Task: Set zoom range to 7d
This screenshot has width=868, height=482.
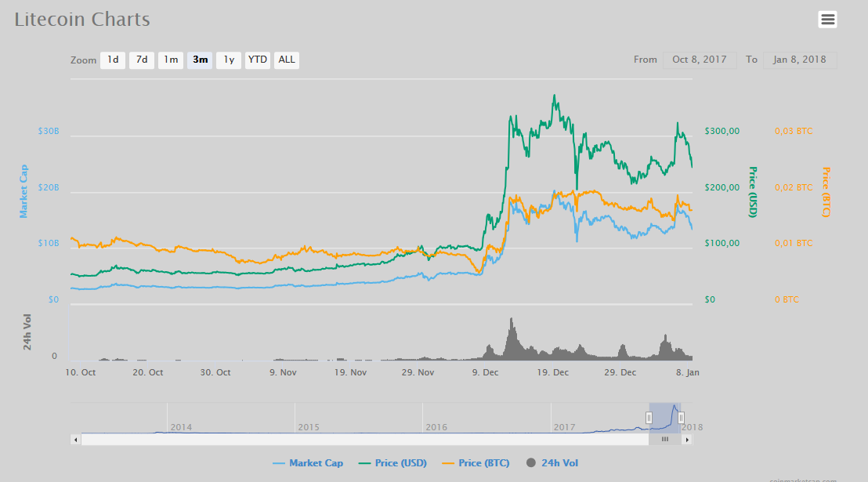Action: point(142,60)
